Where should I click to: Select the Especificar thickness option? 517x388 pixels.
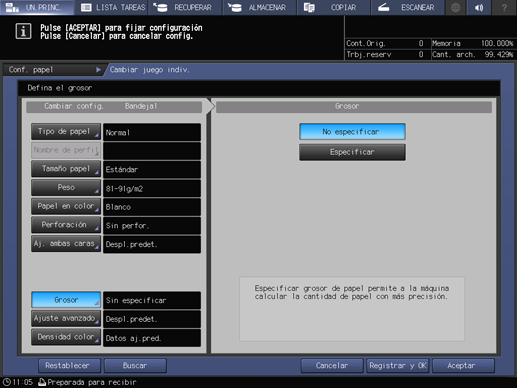pos(352,152)
